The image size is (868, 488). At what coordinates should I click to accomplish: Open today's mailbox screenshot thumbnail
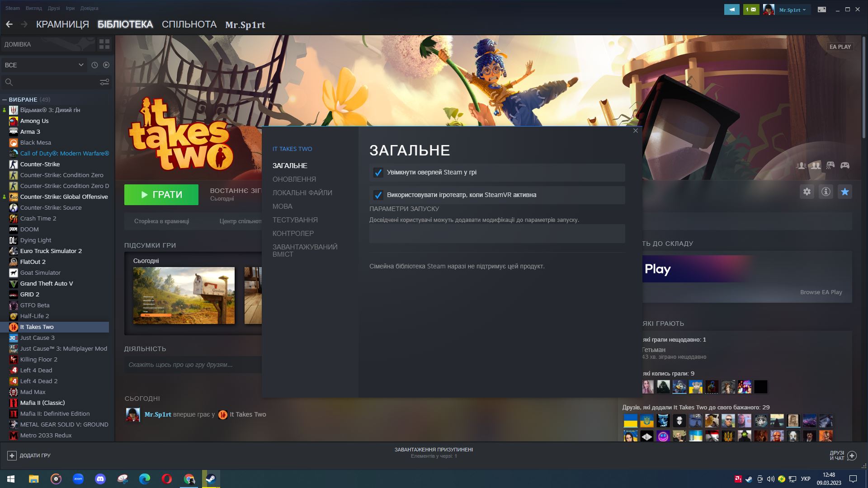pyautogui.click(x=184, y=296)
